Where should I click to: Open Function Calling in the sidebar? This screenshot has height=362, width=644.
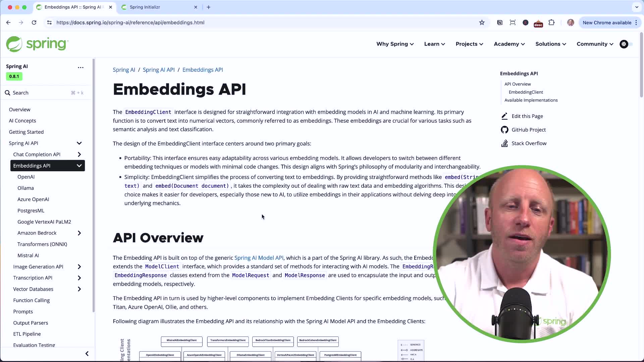coord(31,300)
